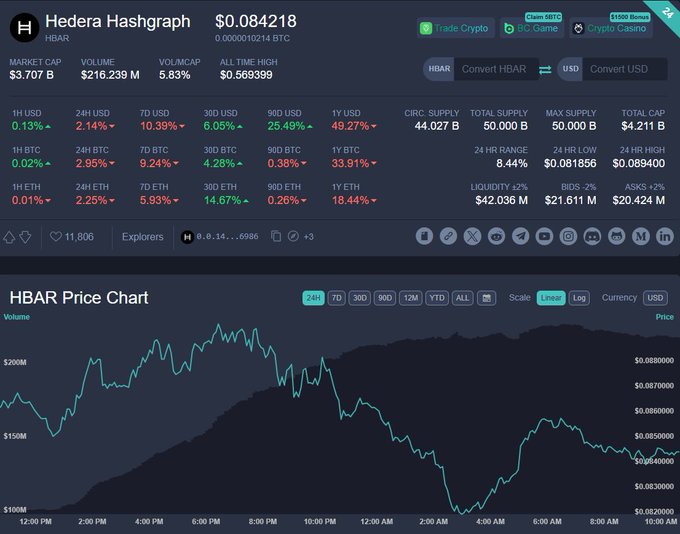Click the Convert USD input field

(624, 69)
